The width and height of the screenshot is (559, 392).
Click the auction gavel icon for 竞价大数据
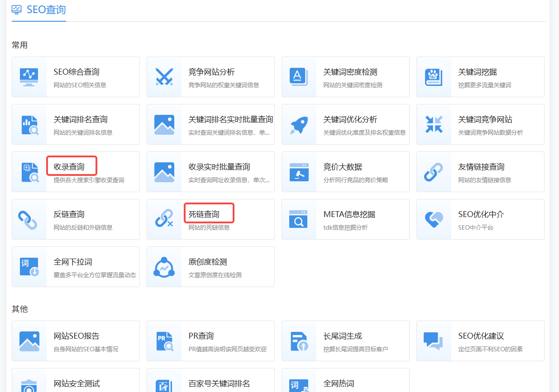pyautogui.click(x=299, y=172)
